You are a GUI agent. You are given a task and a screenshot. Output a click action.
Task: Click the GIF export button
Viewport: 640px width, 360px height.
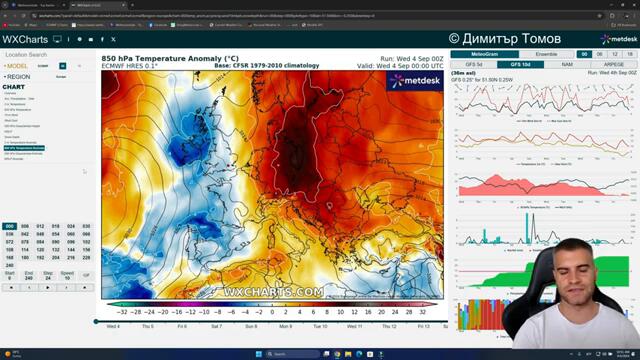86,276
